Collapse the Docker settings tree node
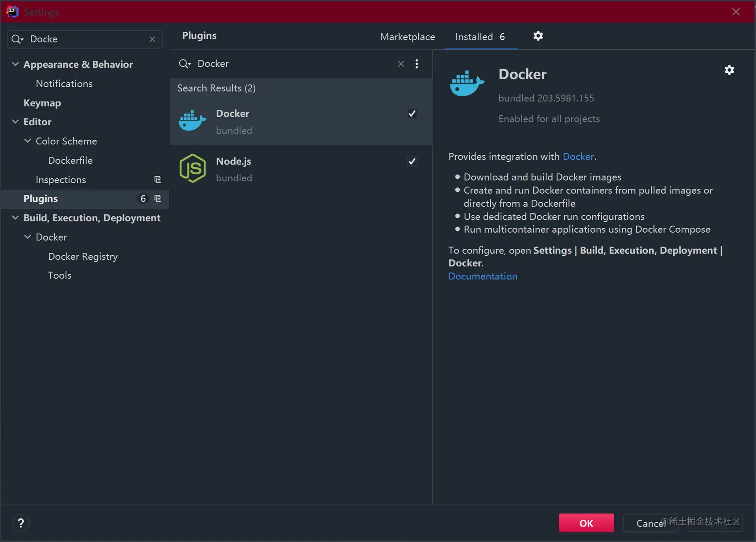The image size is (756, 542). pyautogui.click(x=28, y=237)
